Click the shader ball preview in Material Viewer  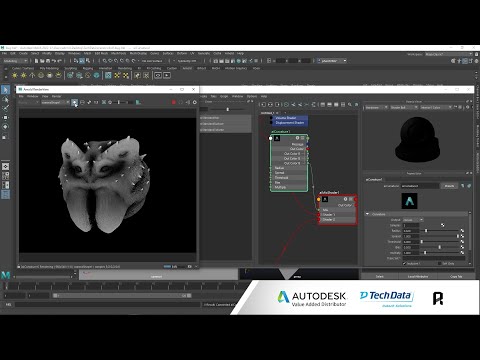pos(417,139)
